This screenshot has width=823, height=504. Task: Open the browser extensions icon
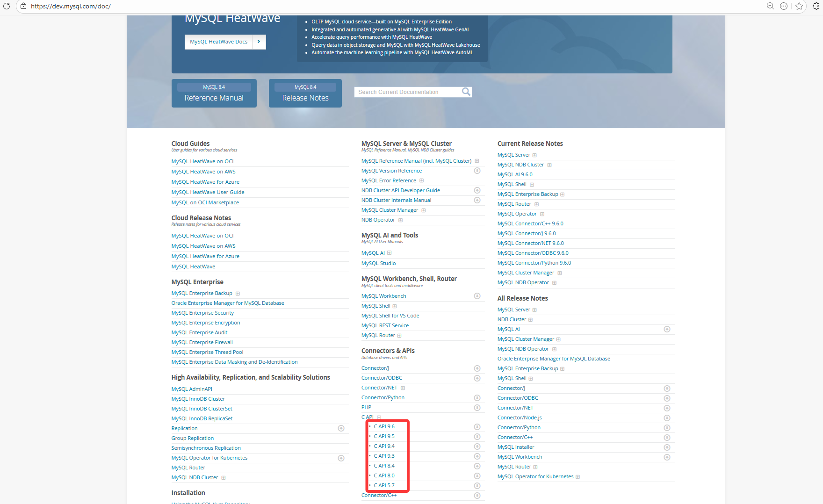pos(816,6)
